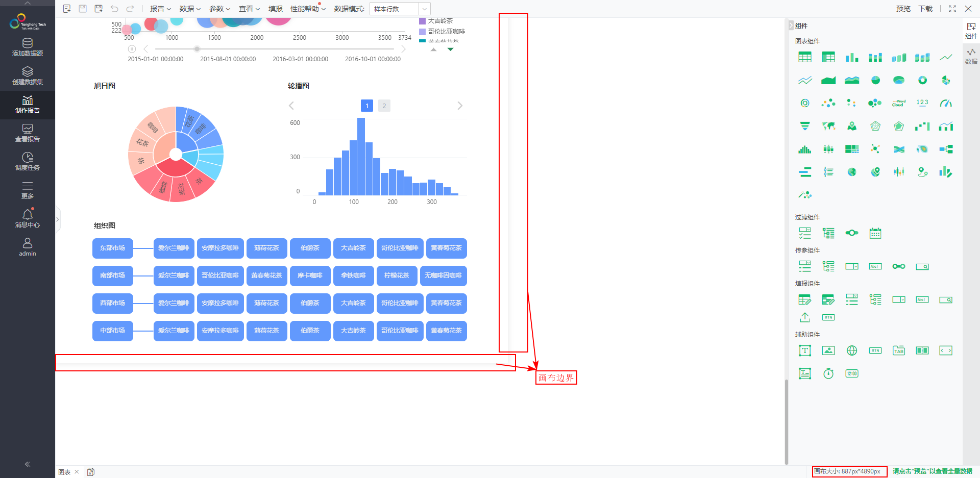Click the file upload component icon

[x=805, y=317]
